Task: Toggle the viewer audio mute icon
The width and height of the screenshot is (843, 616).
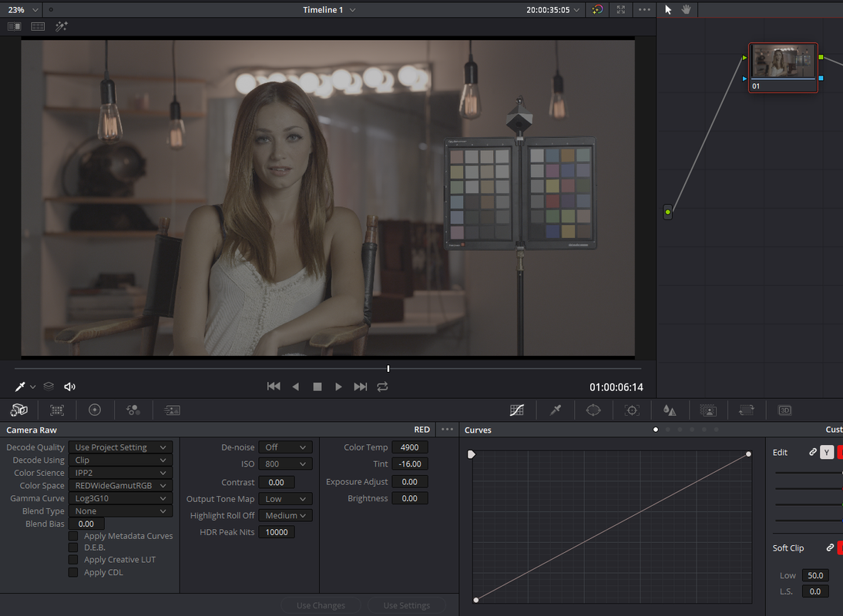Action: click(70, 387)
